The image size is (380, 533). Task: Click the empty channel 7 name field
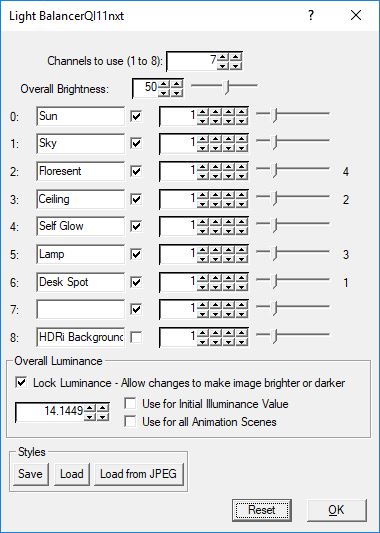click(80, 309)
